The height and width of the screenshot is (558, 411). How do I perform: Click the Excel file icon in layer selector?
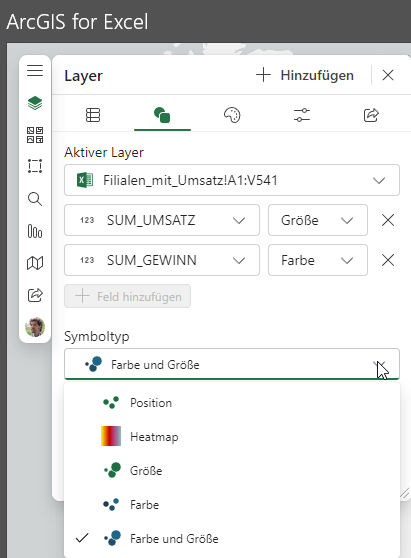click(85, 180)
